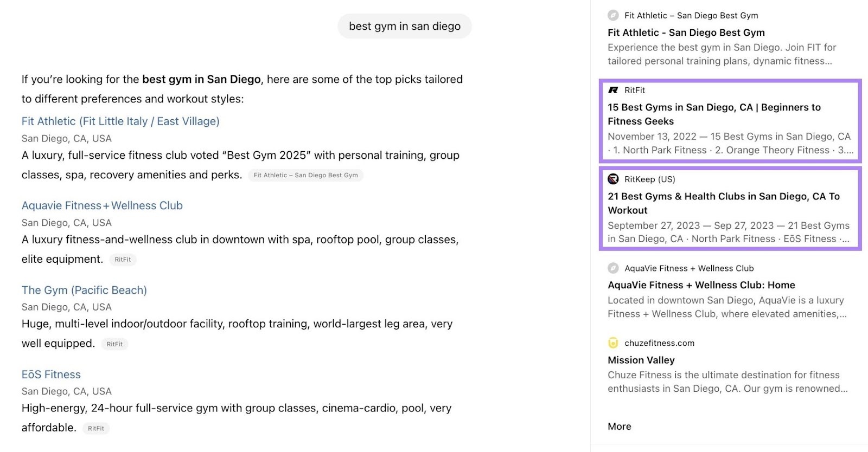
Task: Open The Gym (Pacific Beach) link
Action: (84, 290)
